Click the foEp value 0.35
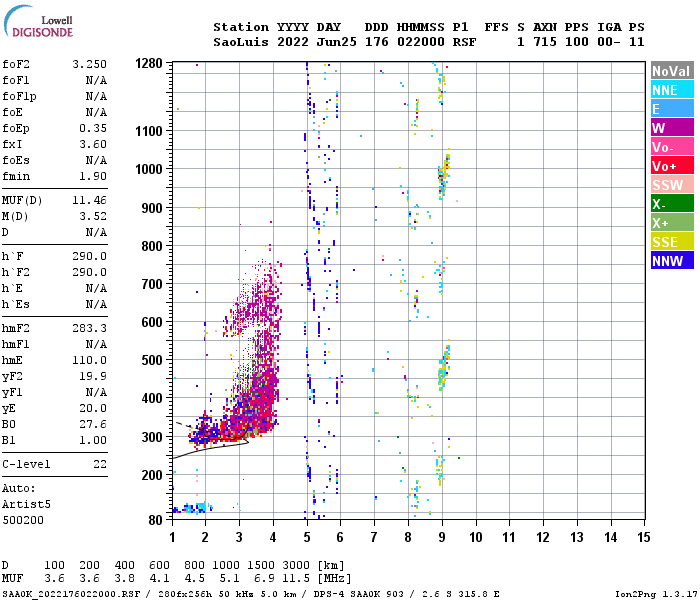 (x=93, y=129)
